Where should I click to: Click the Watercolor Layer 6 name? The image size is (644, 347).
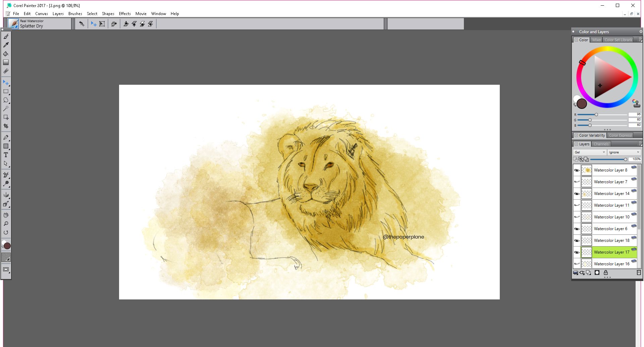610,229
